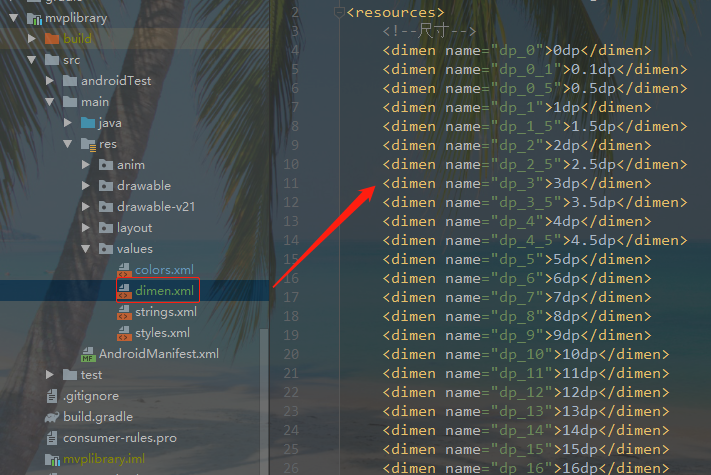Viewport: 711px width, 475px height.
Task: Collapse the main folder
Action: point(50,102)
